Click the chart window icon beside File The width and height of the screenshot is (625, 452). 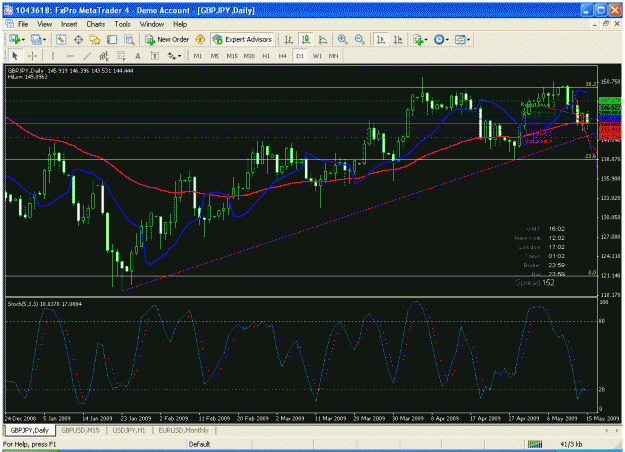pyautogui.click(x=9, y=24)
